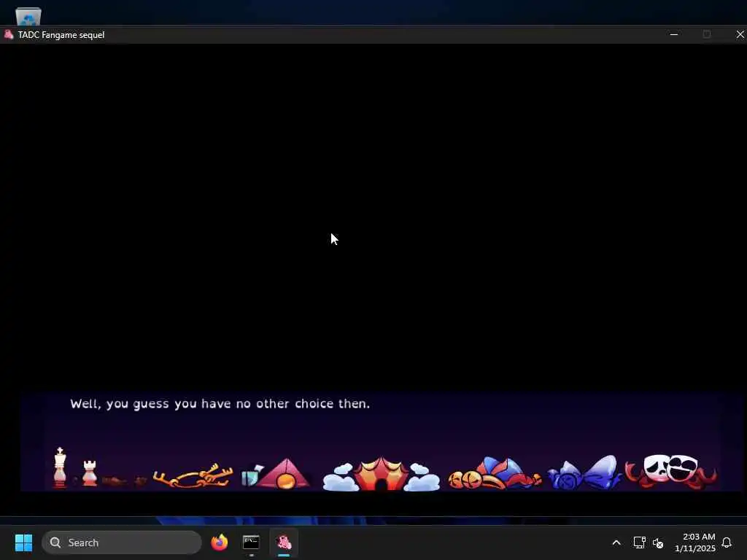Click the comedy tragedy masks icon

click(x=671, y=472)
